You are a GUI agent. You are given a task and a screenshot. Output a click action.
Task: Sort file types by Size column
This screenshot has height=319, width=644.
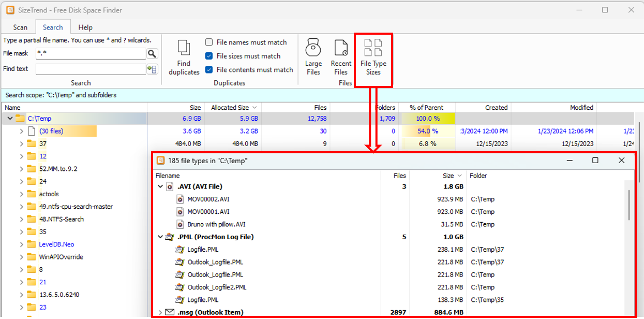pyautogui.click(x=438, y=176)
